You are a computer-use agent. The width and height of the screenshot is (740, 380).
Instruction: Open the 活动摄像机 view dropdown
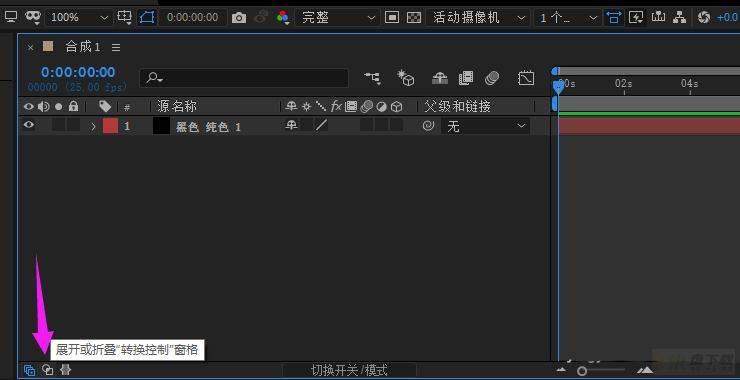pos(478,18)
